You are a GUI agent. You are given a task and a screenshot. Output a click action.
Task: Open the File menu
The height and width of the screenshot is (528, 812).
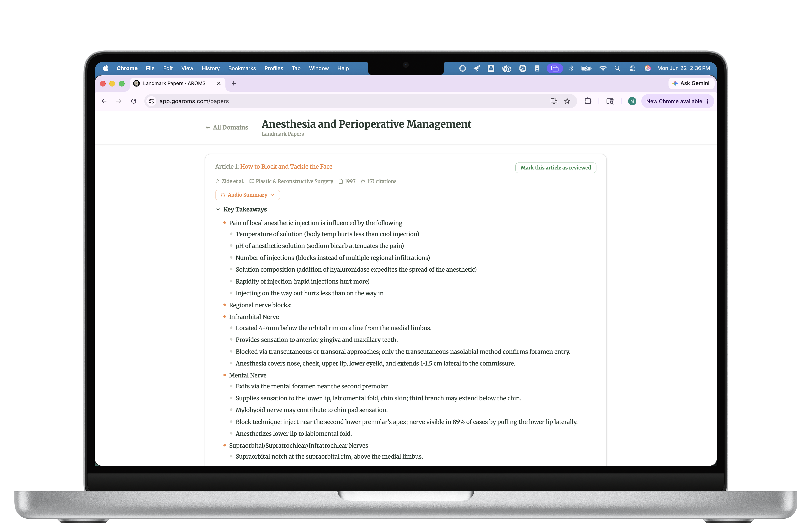point(150,68)
